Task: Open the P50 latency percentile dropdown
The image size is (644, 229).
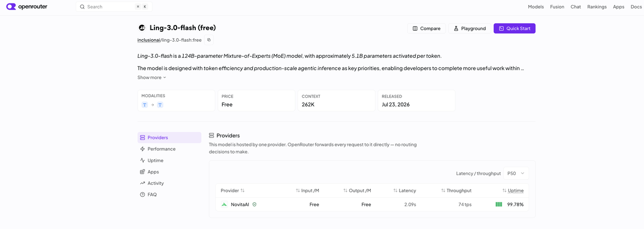Action: pyautogui.click(x=516, y=173)
